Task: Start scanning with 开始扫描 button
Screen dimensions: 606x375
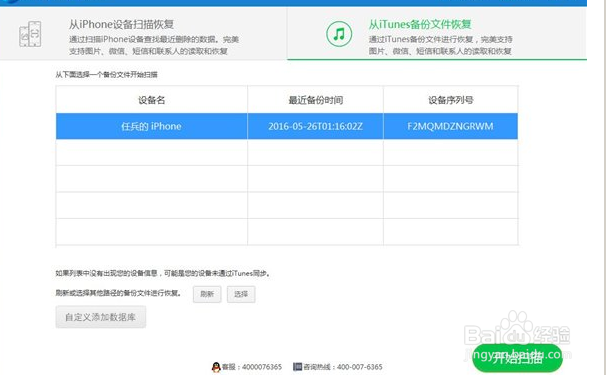Action: click(x=517, y=358)
